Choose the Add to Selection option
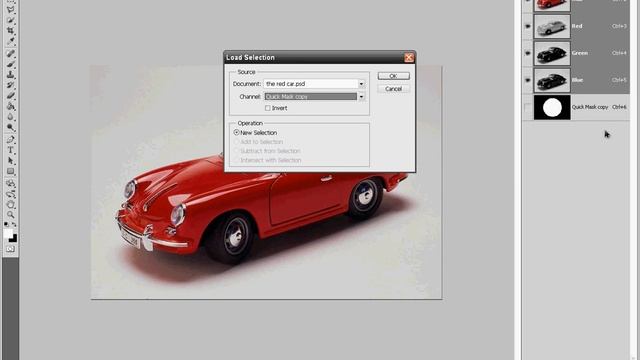 [x=236, y=142]
